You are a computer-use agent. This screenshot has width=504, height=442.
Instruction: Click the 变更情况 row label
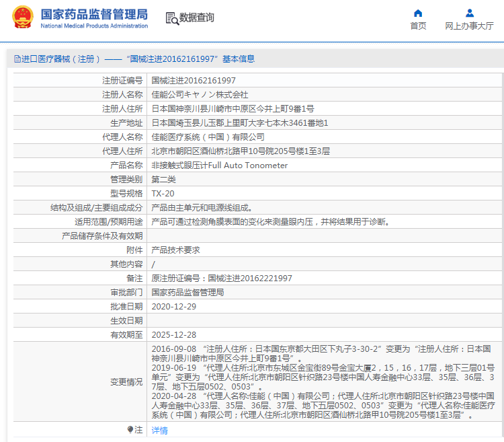tap(126, 381)
